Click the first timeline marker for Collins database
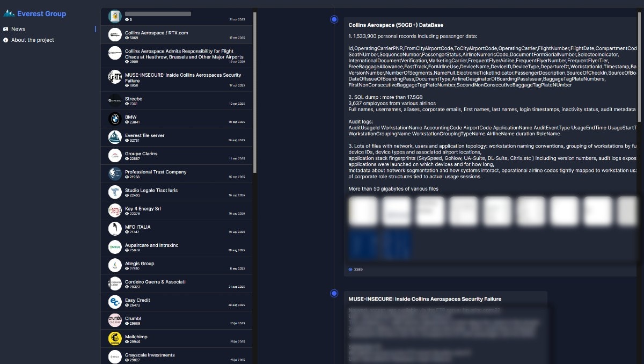 334,19
